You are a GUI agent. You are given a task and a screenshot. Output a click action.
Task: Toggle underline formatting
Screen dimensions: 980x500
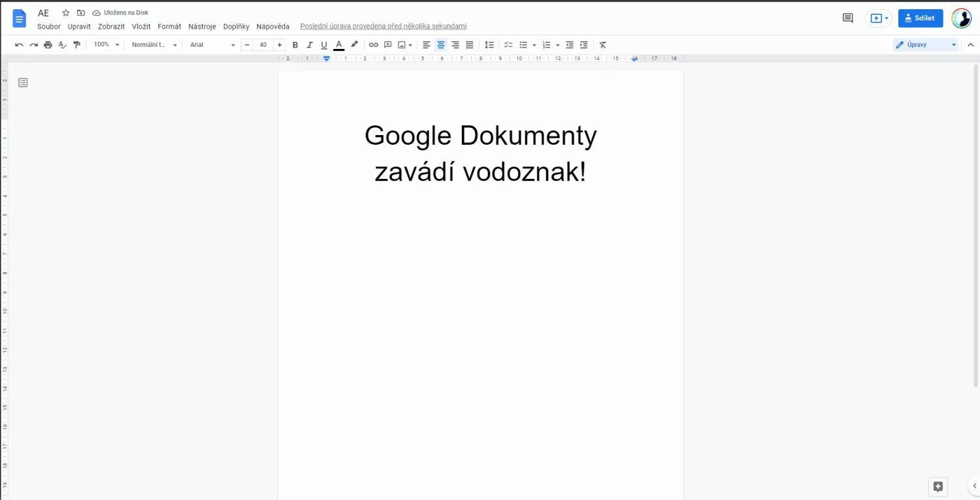click(x=324, y=45)
